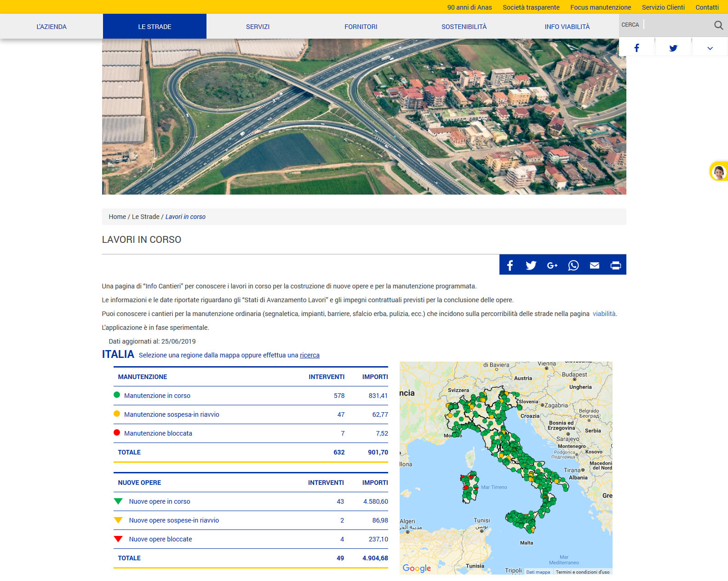
Task: Open SOSTENIBILITÀ menu
Action: tap(464, 26)
